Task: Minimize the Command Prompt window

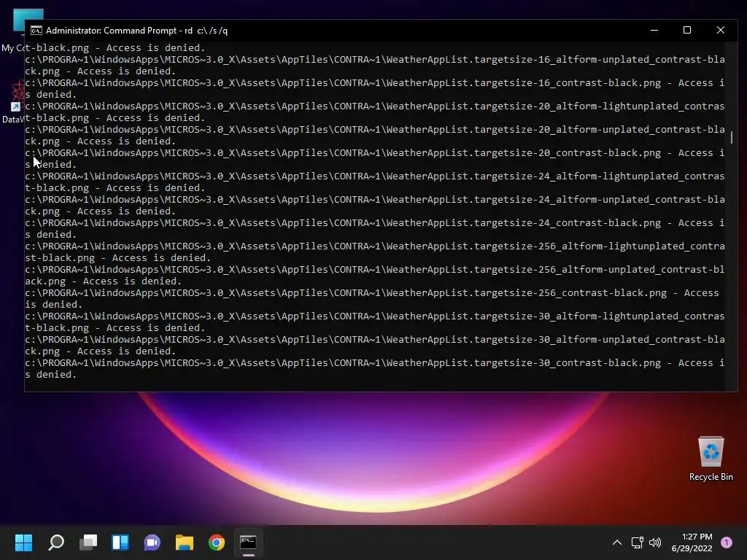Action: pos(654,30)
